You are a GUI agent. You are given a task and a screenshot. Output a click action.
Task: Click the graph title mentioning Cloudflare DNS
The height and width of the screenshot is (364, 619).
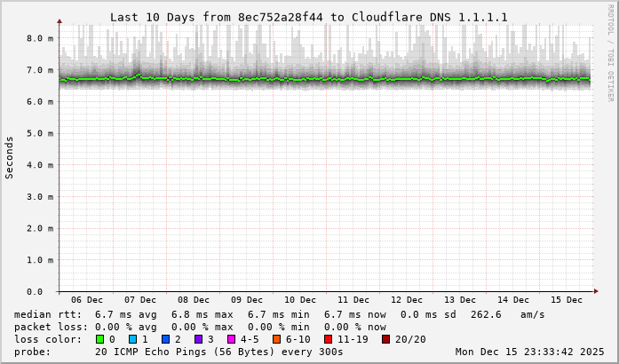[x=308, y=17]
